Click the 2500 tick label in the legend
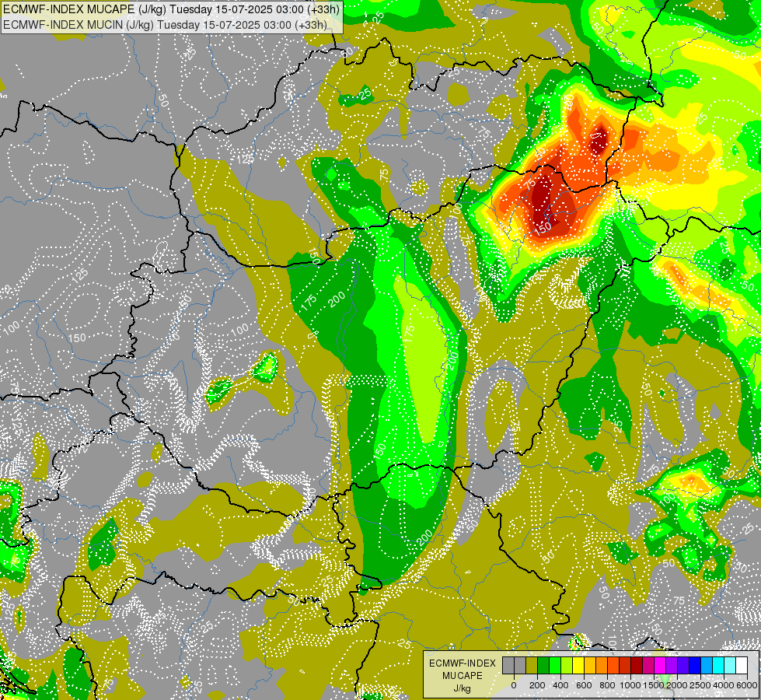761x700 pixels. (700, 685)
